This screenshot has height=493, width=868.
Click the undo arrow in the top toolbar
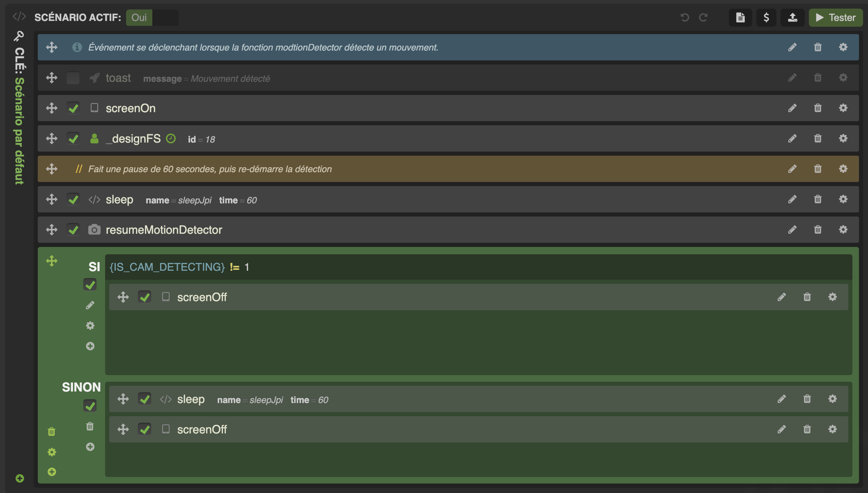(684, 18)
